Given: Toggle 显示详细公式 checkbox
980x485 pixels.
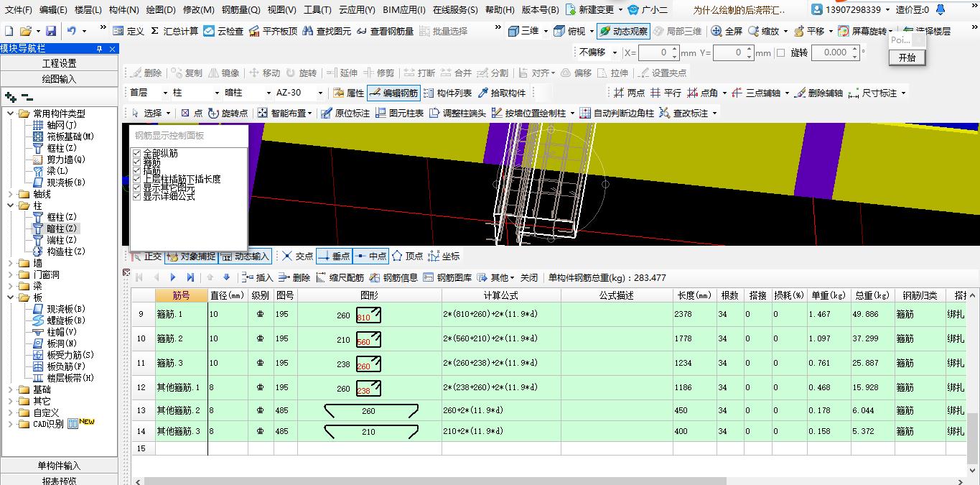Looking at the screenshot, I should tap(136, 196).
